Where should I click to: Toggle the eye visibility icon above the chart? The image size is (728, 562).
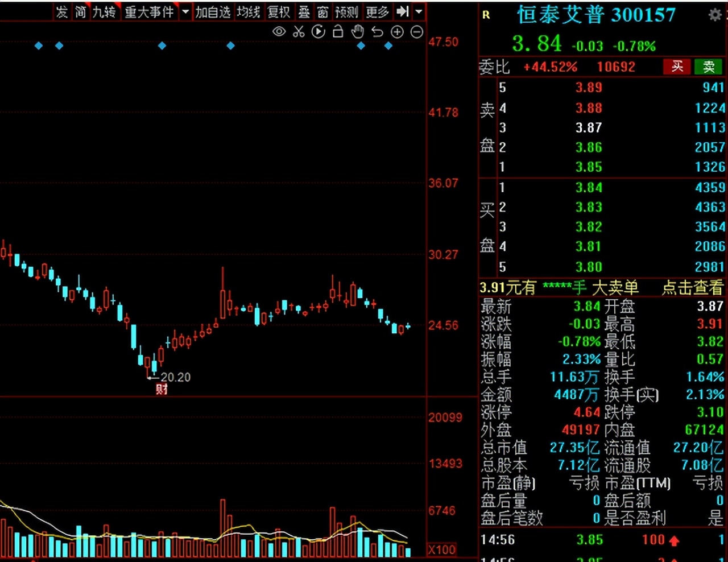[x=279, y=32]
